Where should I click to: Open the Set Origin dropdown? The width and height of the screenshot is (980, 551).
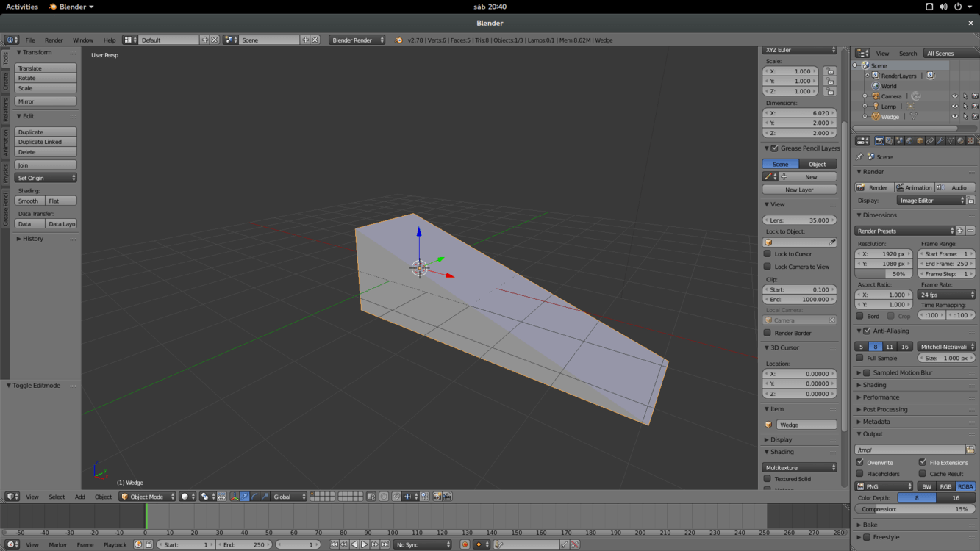[x=46, y=178]
